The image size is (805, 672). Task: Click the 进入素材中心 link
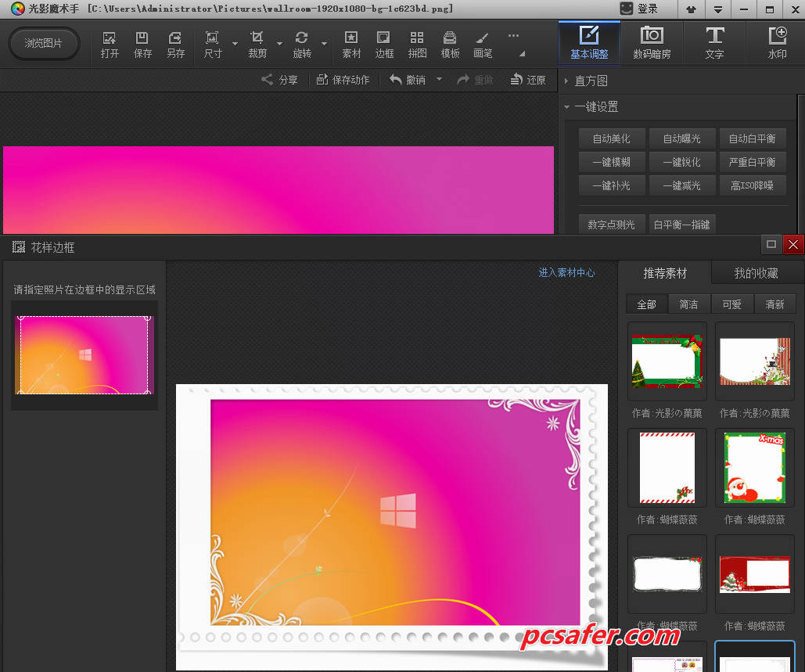tap(566, 273)
